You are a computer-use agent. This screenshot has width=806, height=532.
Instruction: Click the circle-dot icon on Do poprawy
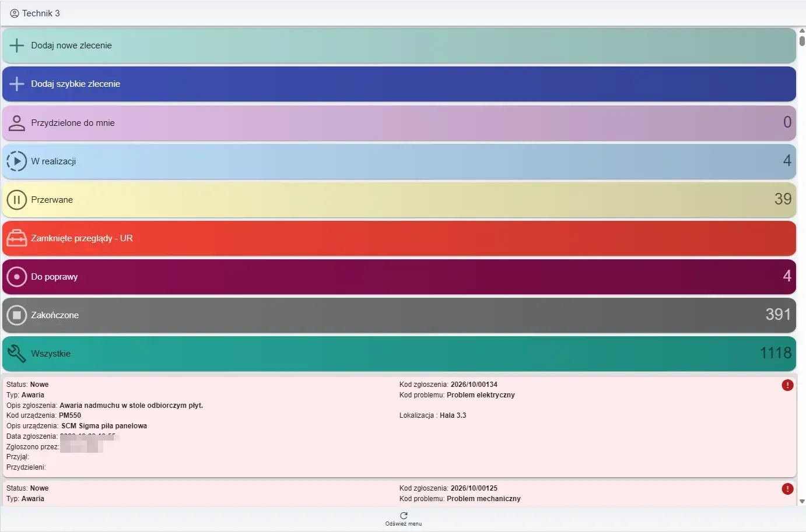pyautogui.click(x=17, y=277)
